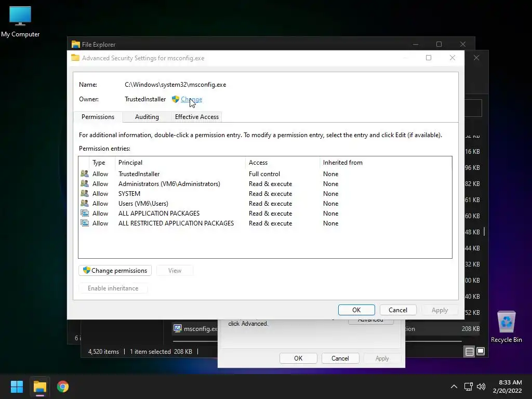Viewport: 532px width, 399px height.
Task: Switch to the Auditing tab
Action: 147,117
